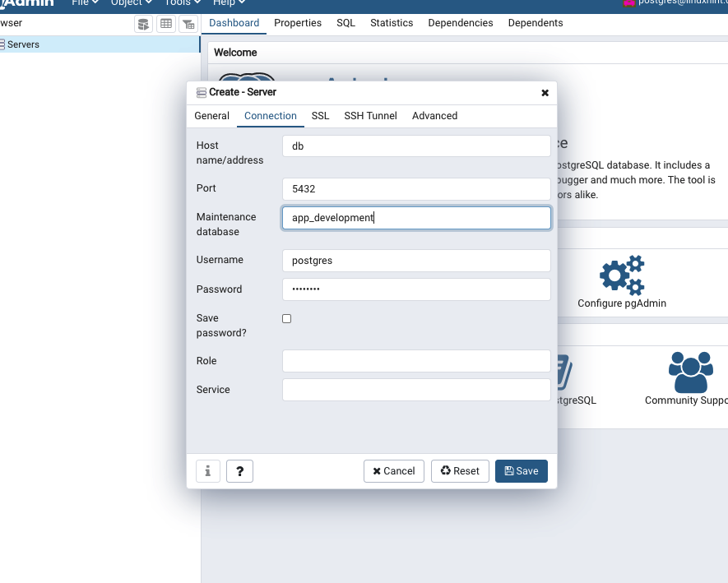Close the Create - Server dialog
Screen dimensions: 728x583
(x=545, y=93)
